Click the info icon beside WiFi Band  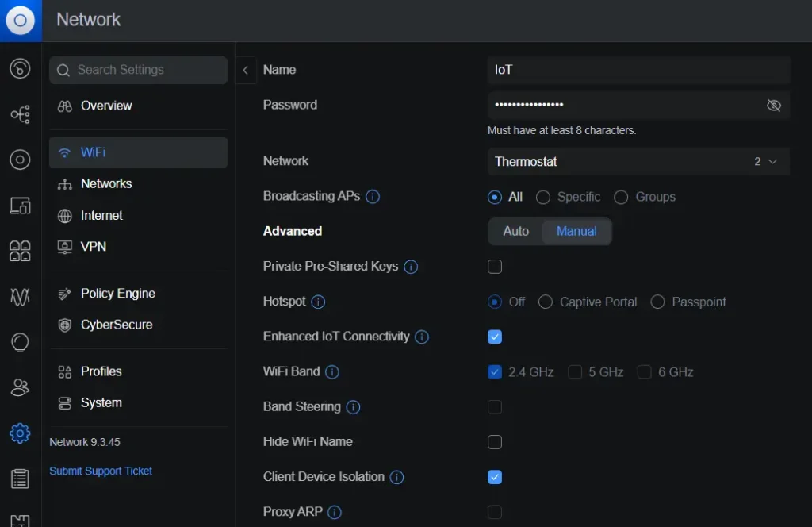click(332, 371)
